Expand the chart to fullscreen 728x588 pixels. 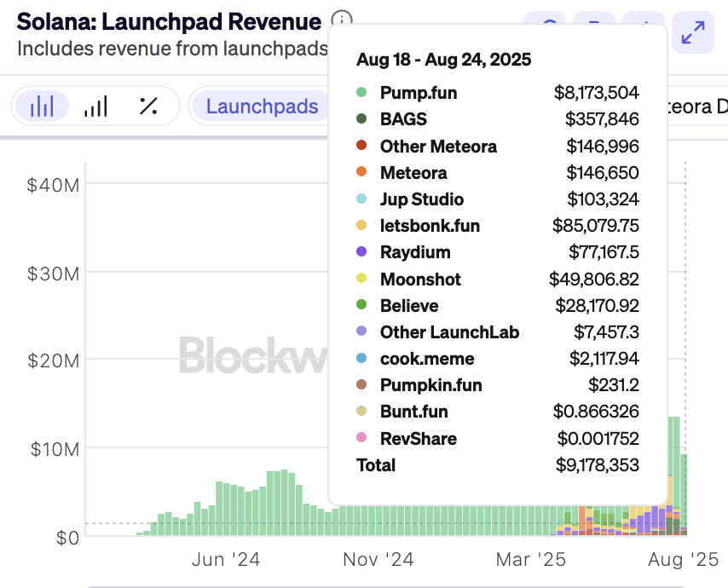coord(693,33)
